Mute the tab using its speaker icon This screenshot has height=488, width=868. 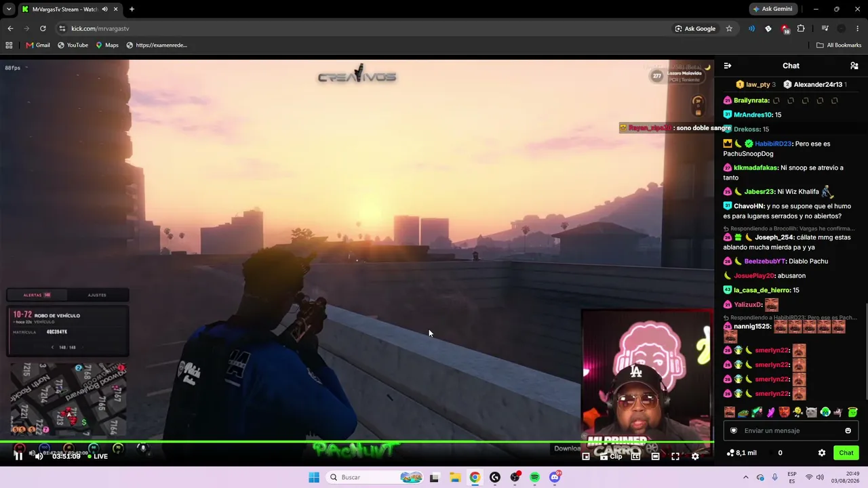pyautogui.click(x=104, y=9)
